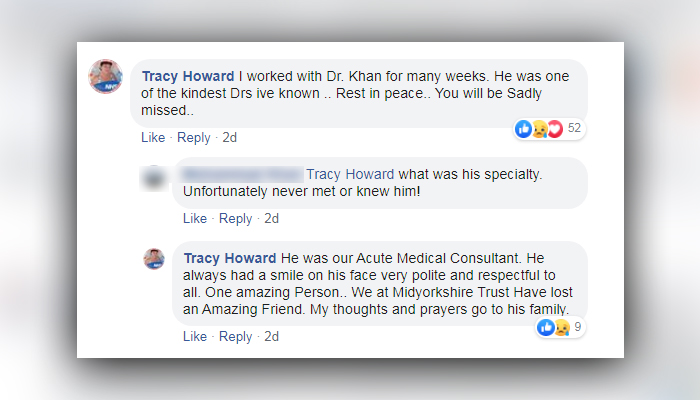The image size is (700, 400).
Task: Click the 2d timestamp under the top comment
Action: (229, 137)
